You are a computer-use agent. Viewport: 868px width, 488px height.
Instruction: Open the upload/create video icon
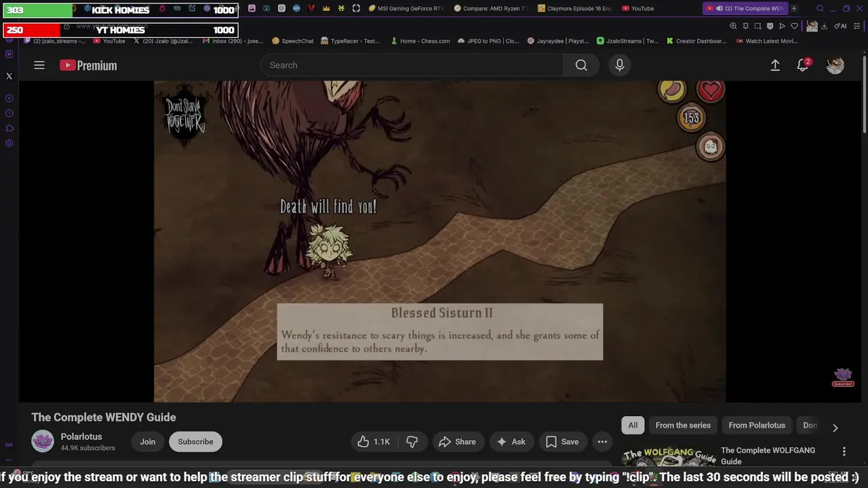click(775, 65)
